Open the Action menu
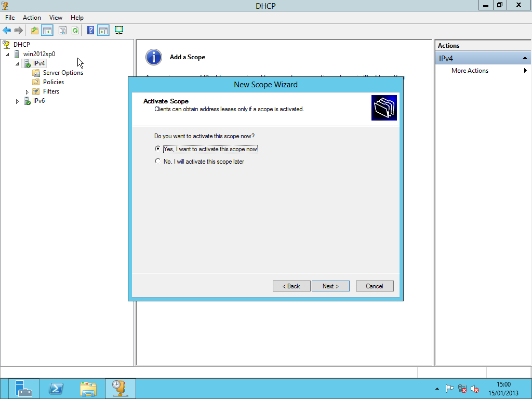The width and height of the screenshot is (532, 399). 32,18
